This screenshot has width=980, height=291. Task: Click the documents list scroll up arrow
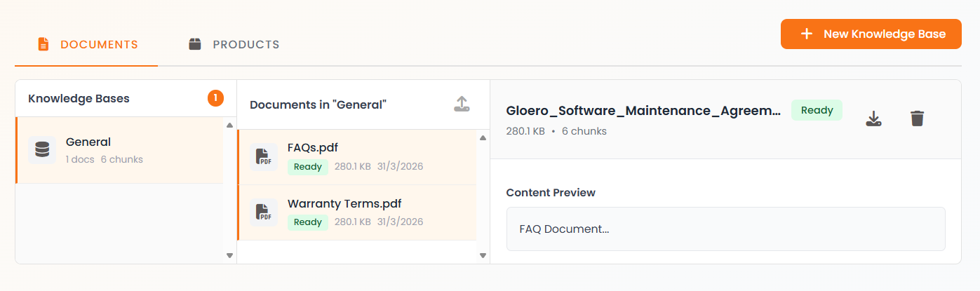pyautogui.click(x=483, y=137)
